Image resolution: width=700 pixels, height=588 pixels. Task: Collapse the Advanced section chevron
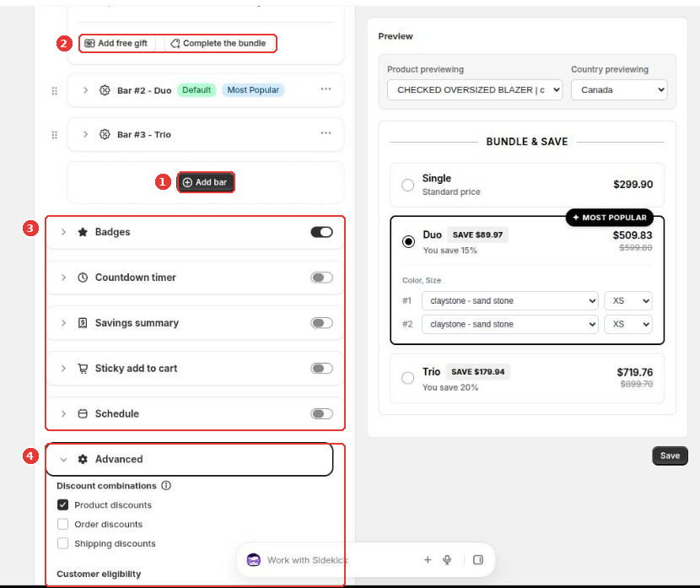pos(63,460)
